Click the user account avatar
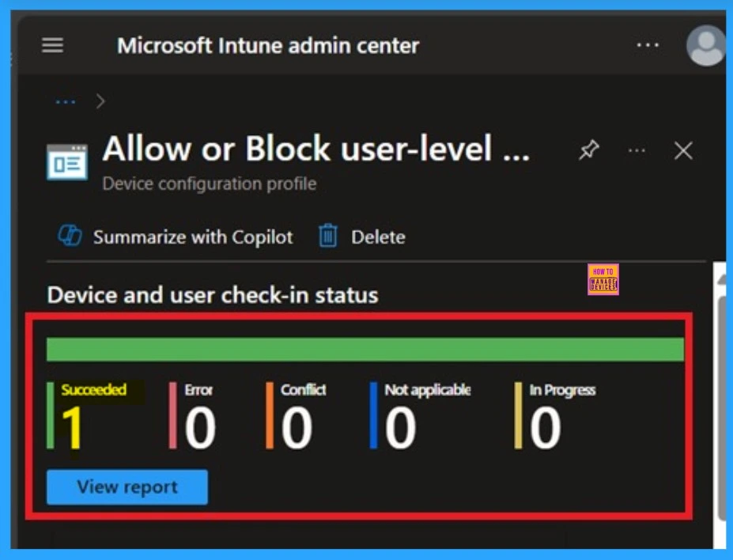 706,45
